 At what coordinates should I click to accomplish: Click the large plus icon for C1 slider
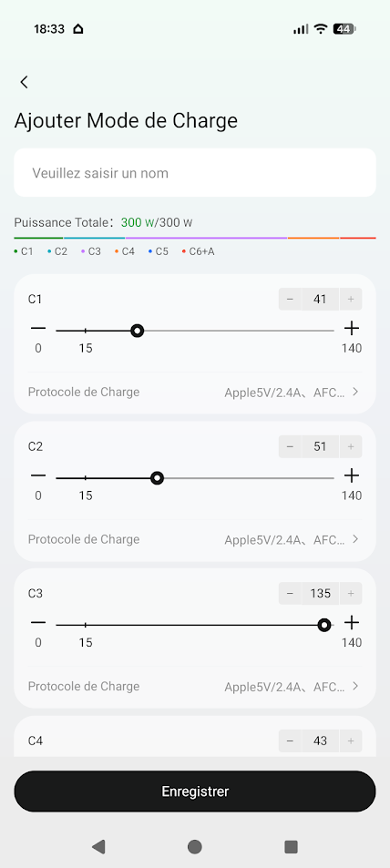pyautogui.click(x=352, y=328)
